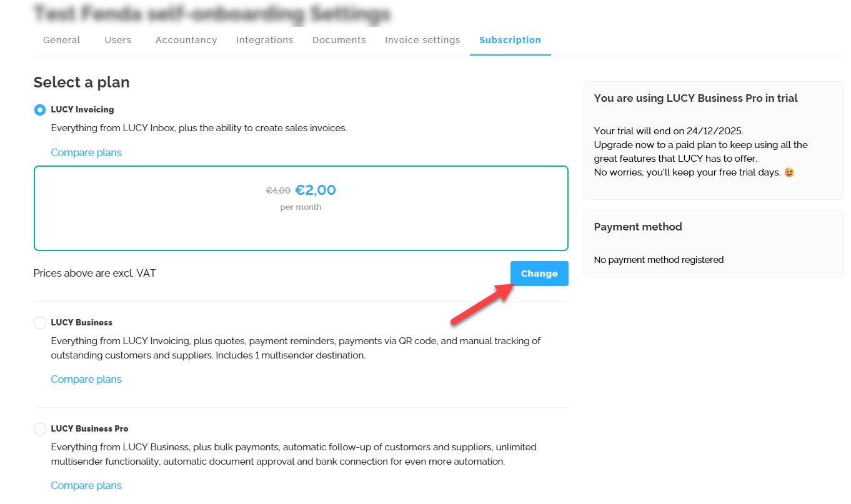The width and height of the screenshot is (851, 504).
Task: Click the €2,00 per month price box
Action: (301, 208)
